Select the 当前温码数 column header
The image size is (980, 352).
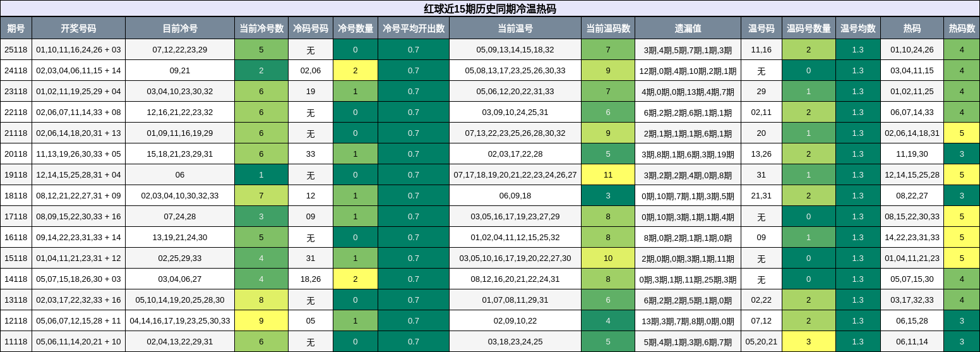pyautogui.click(x=608, y=28)
